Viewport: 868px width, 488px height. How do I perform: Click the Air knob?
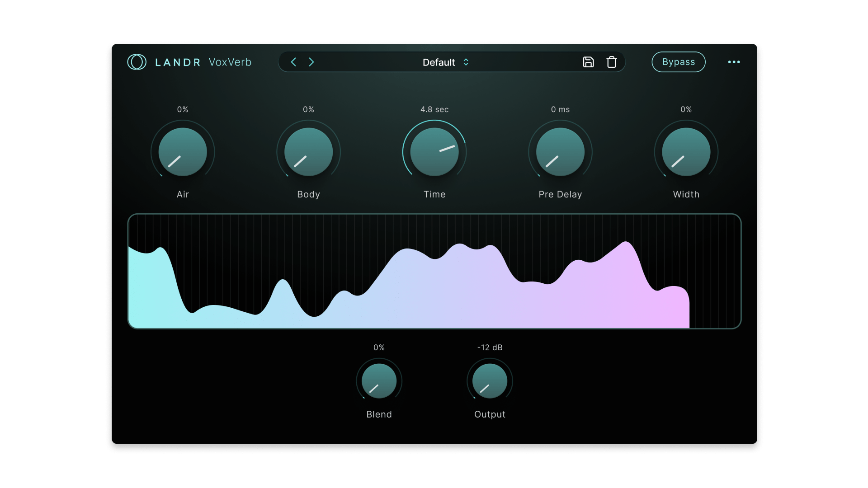coord(183,152)
